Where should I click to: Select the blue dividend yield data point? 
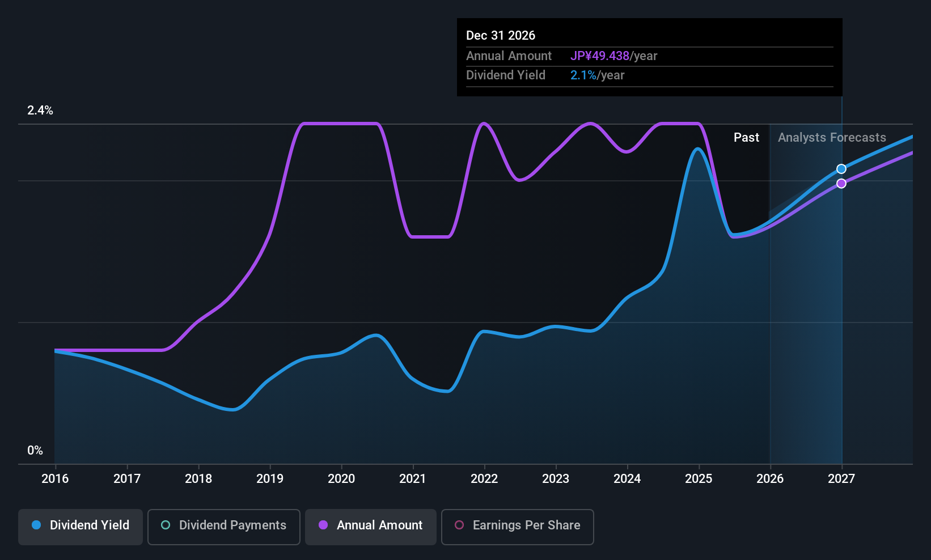(x=841, y=169)
